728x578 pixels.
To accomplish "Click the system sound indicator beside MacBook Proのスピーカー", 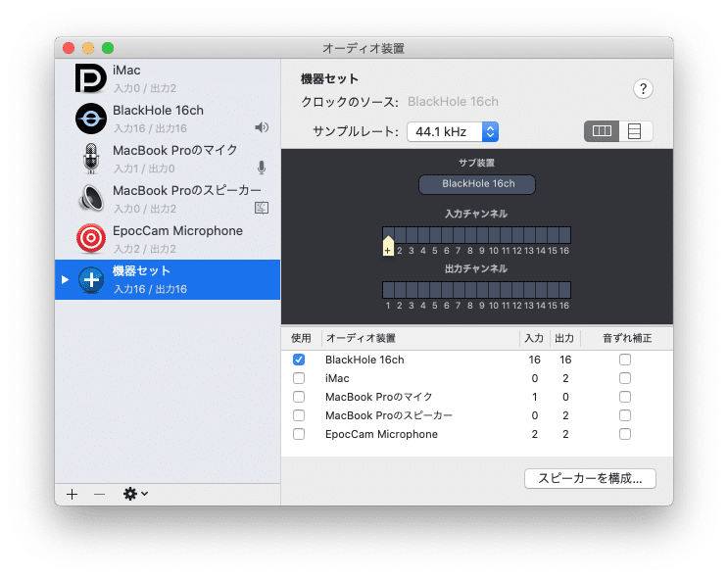I will coord(262,208).
